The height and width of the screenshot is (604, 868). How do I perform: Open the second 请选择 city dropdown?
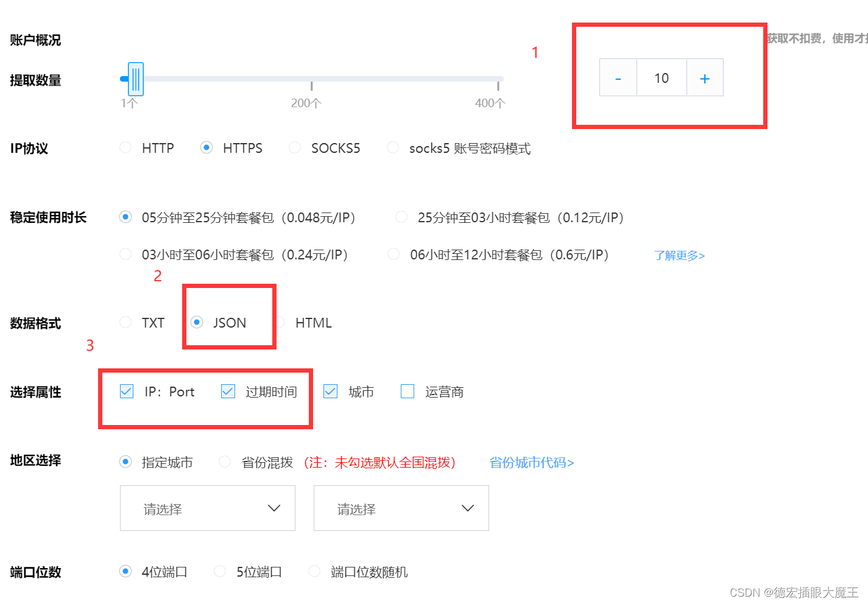coord(401,508)
